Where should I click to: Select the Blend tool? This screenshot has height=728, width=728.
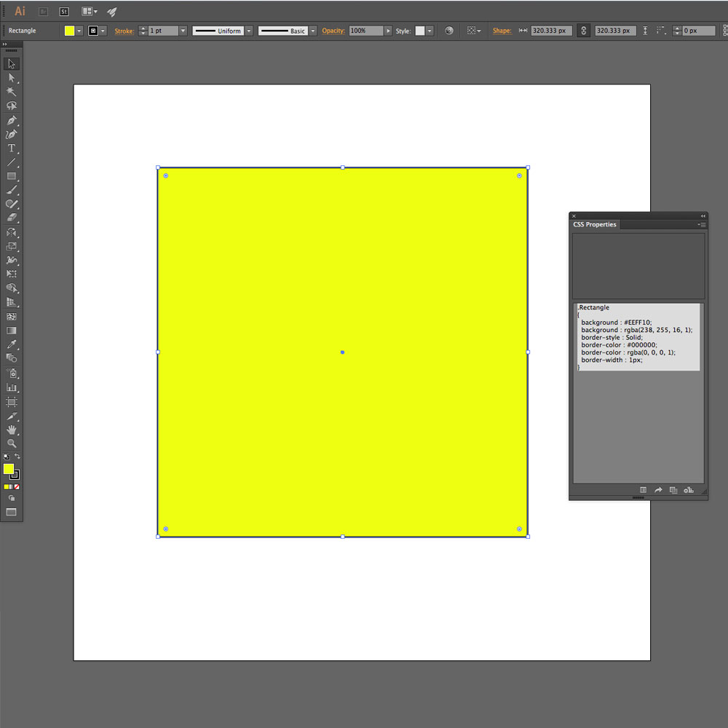pos(12,358)
